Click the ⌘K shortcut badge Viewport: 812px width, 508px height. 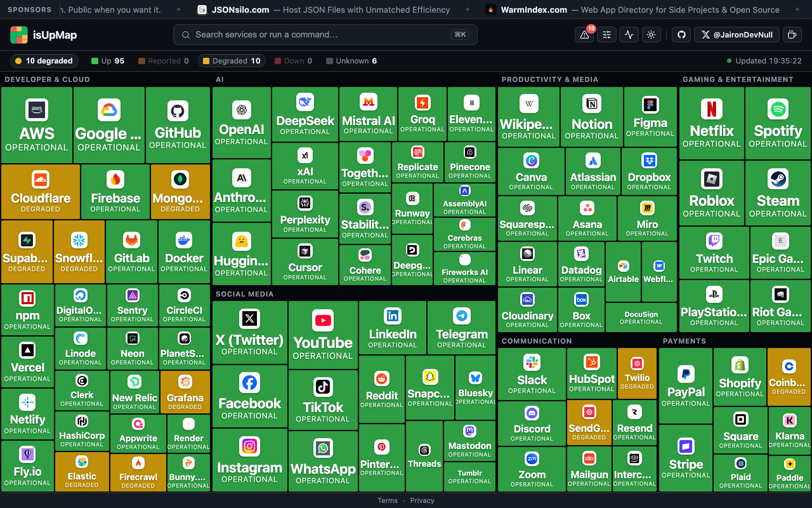pos(460,35)
